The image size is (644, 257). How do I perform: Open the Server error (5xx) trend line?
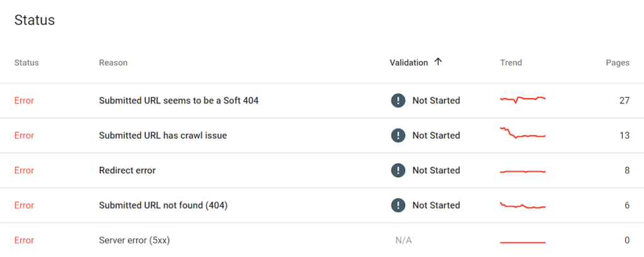(522, 242)
